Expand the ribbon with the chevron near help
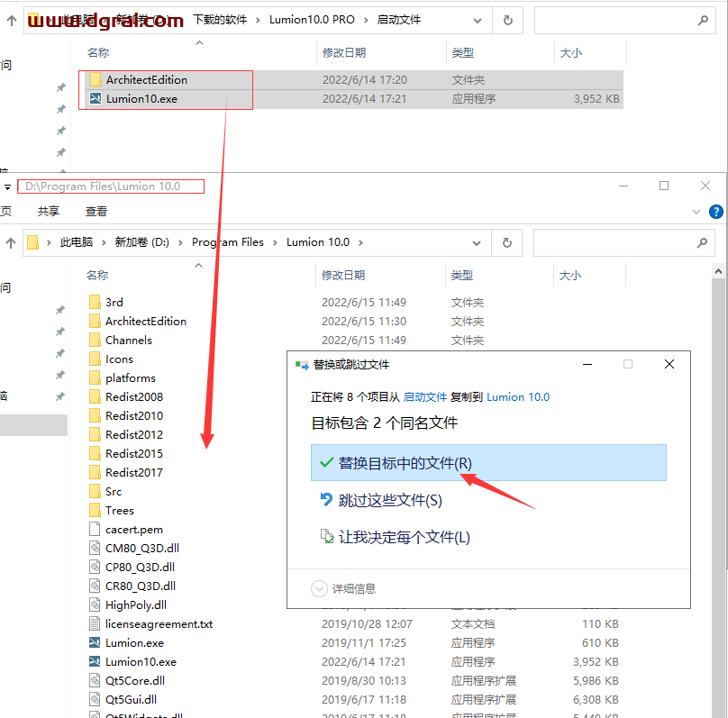Screen dimensions: 728x718 coord(696,212)
